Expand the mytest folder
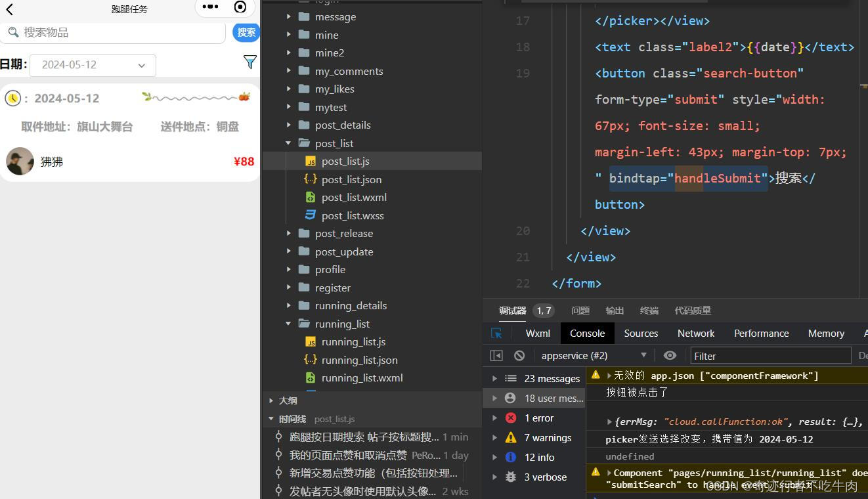Image resolution: width=868 pixels, height=499 pixels. (330, 107)
